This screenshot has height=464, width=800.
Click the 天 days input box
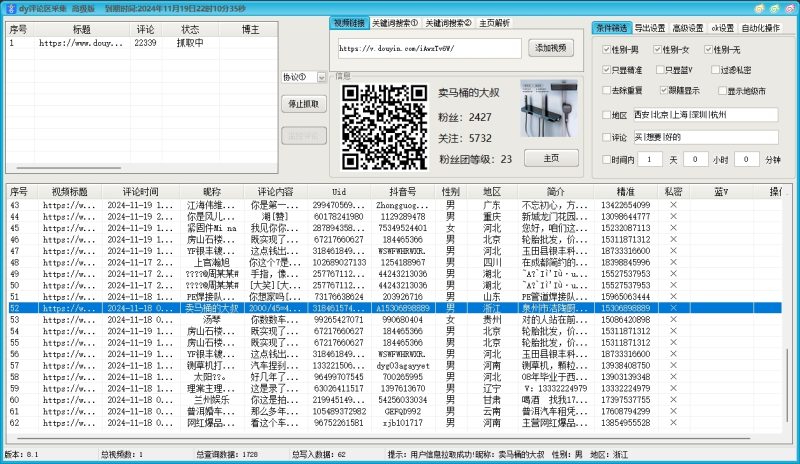point(649,160)
